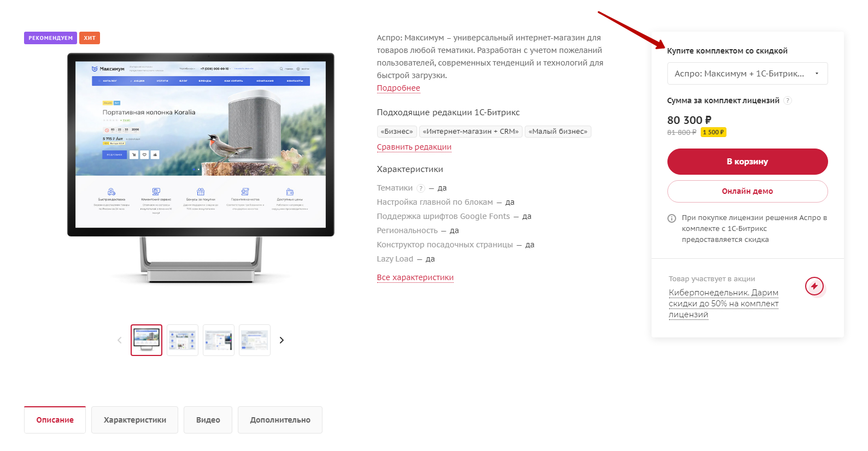The image size is (868, 451).
Task: Select the fourth gallery thumbnail
Action: 255,340
